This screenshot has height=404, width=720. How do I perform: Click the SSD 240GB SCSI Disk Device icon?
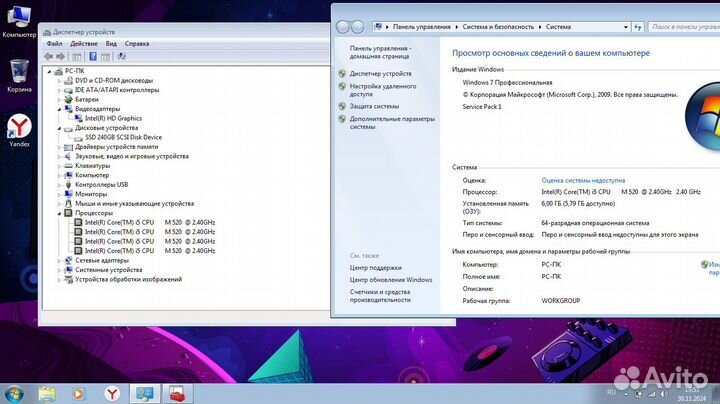[x=79, y=137]
